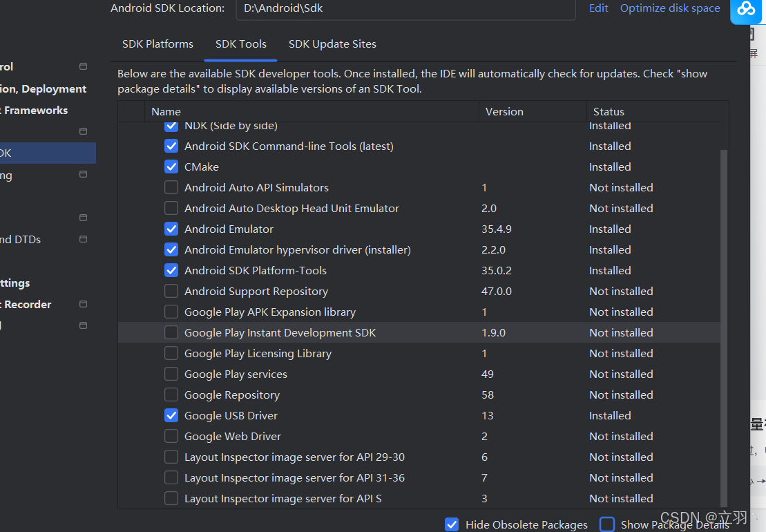The width and height of the screenshot is (766, 532).
Task: Switch to the SDK Platforms tab
Action: coord(157,44)
